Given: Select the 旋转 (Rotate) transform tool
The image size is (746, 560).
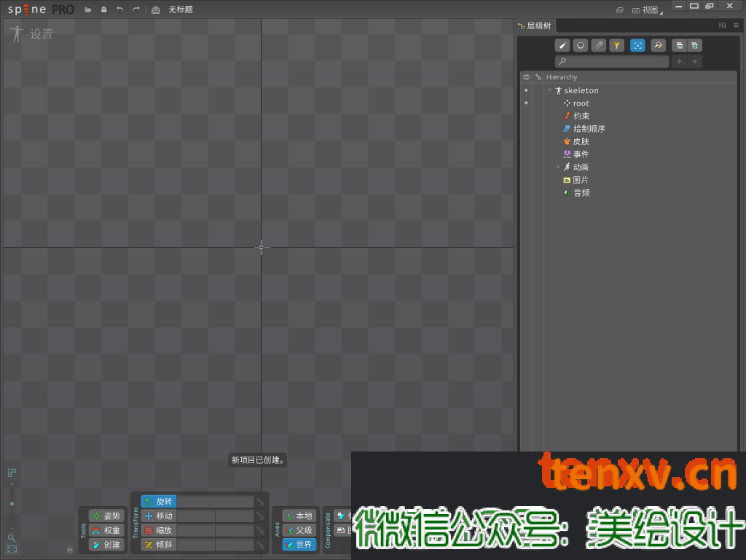Looking at the screenshot, I should (x=159, y=502).
